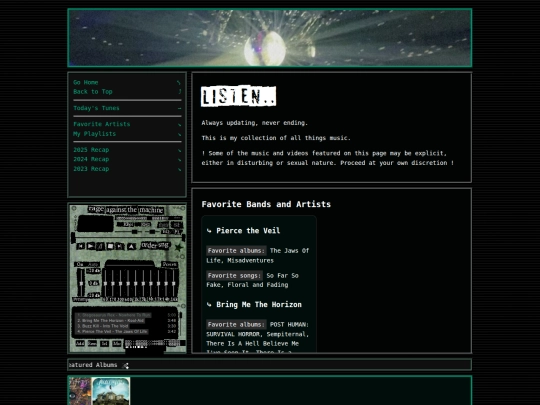Stop playback in the music player

coord(110,246)
